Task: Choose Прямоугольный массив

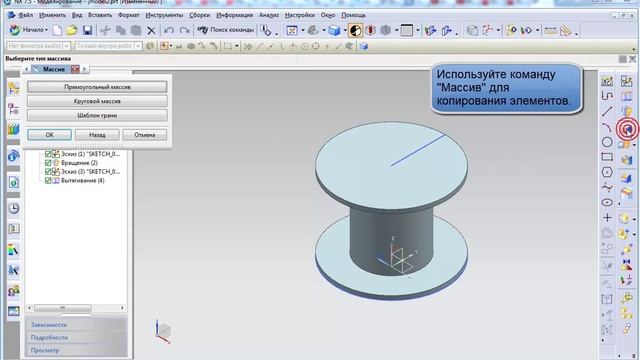Action: tap(97, 87)
